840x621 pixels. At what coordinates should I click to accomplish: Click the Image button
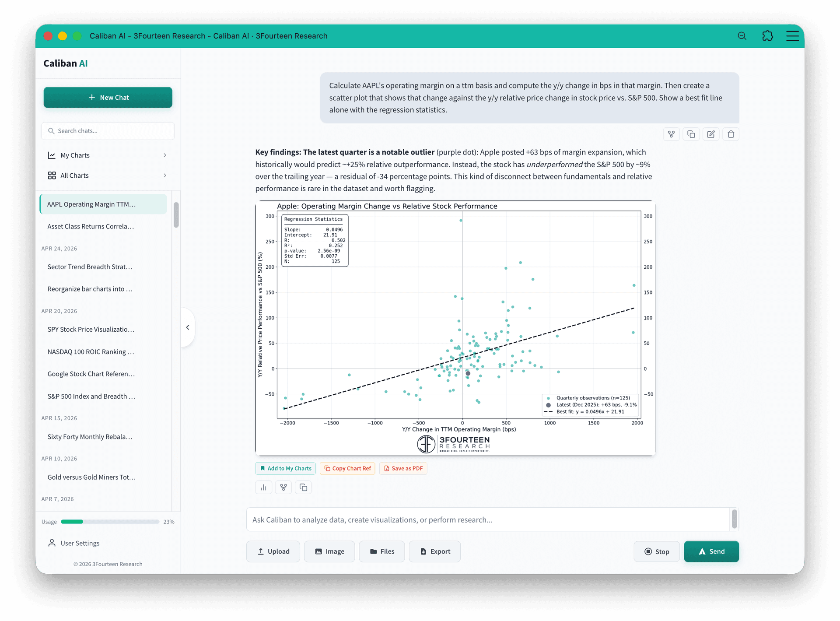tap(329, 552)
